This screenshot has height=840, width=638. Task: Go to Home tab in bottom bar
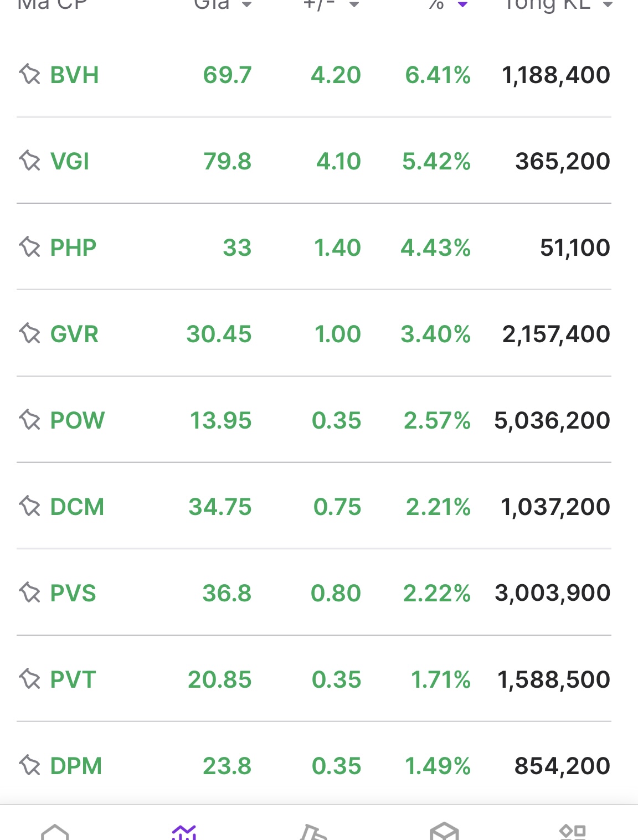coord(55,832)
